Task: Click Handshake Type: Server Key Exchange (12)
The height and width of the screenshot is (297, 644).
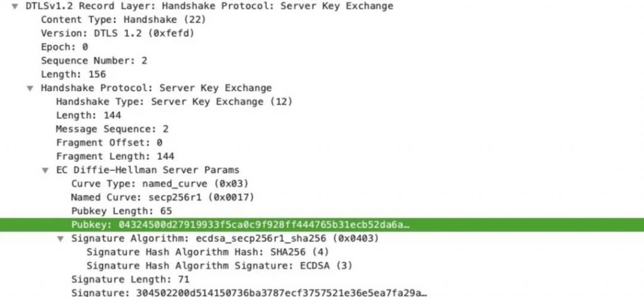Action: 174,101
